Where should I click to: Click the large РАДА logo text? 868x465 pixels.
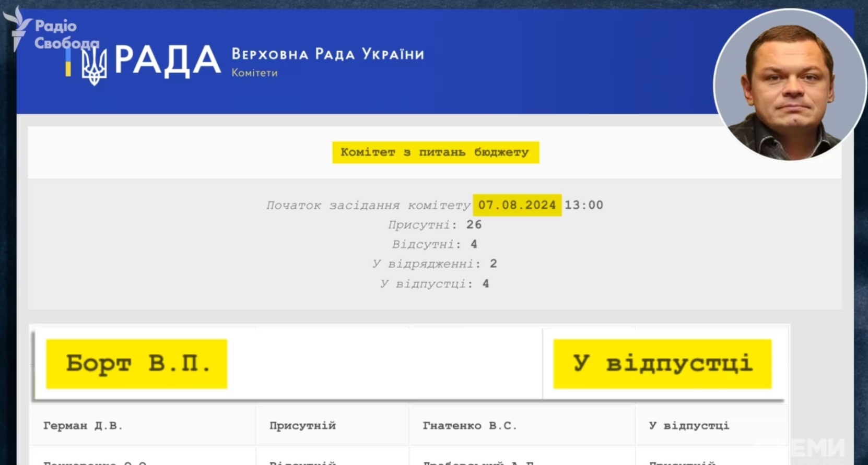pyautogui.click(x=167, y=61)
